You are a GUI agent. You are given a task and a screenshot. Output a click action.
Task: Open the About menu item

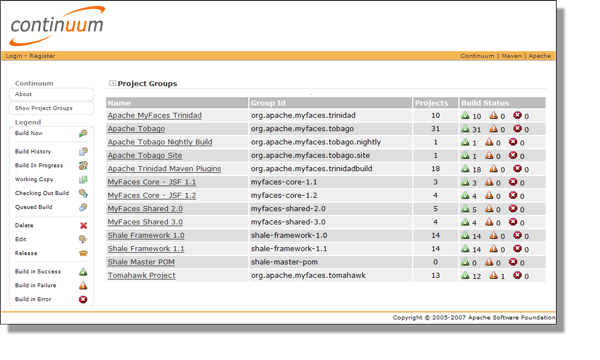click(23, 94)
